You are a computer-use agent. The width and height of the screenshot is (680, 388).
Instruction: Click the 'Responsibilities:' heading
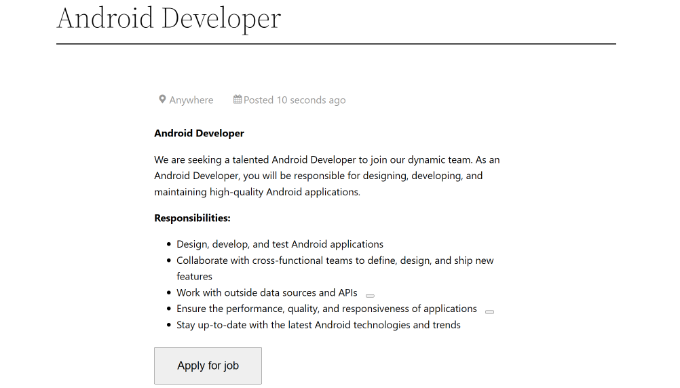[192, 218]
